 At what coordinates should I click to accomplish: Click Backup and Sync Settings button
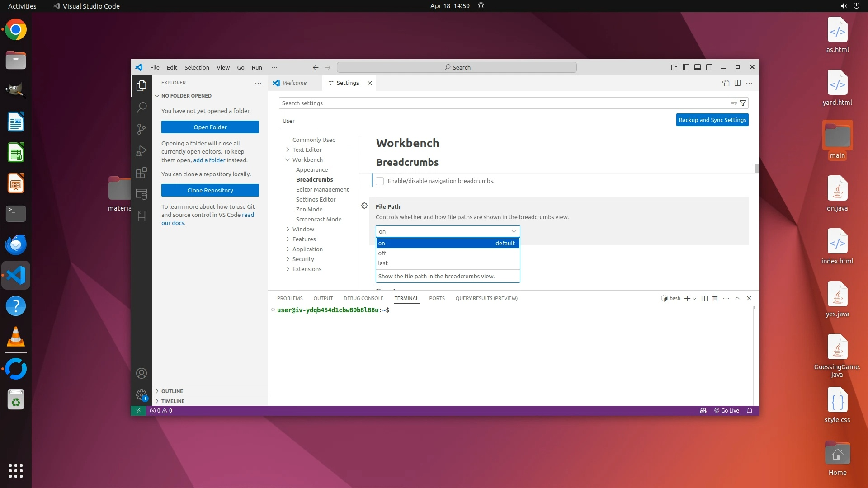[712, 120]
